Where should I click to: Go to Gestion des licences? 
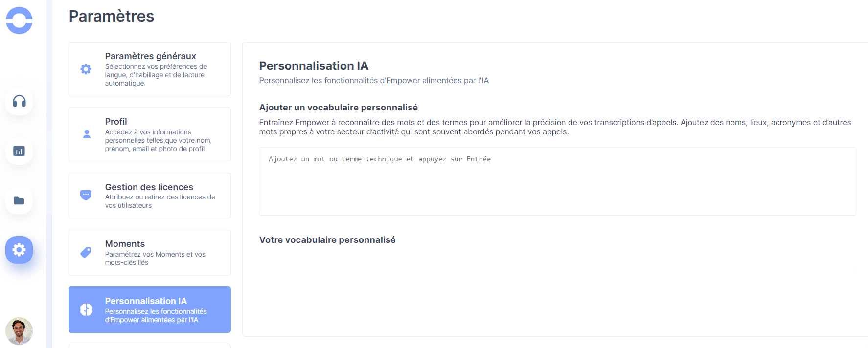point(150,196)
